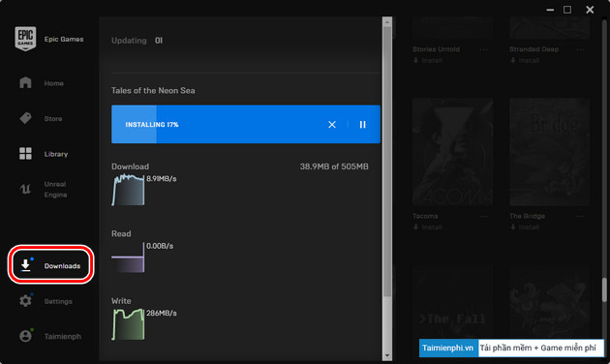Open the Stories Untold three-dot menu

pos(483,49)
